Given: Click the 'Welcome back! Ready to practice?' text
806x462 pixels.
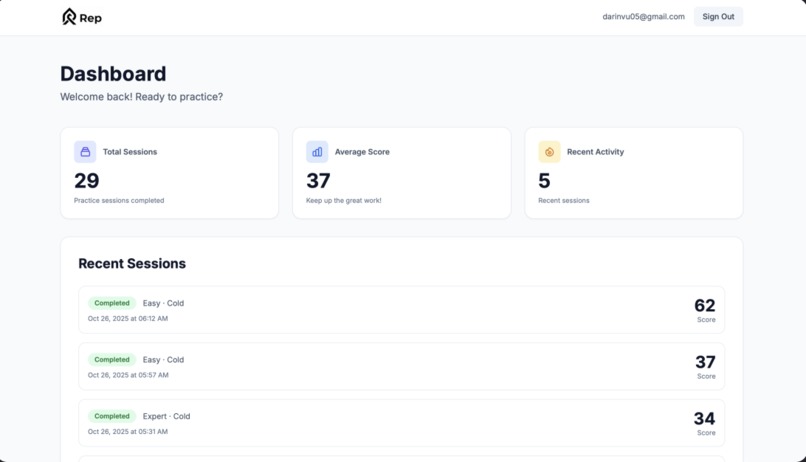Looking at the screenshot, I should click(x=141, y=97).
